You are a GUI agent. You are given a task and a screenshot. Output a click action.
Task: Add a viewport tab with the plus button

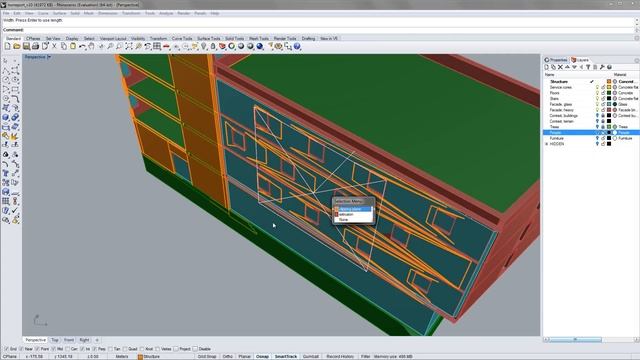point(97,340)
